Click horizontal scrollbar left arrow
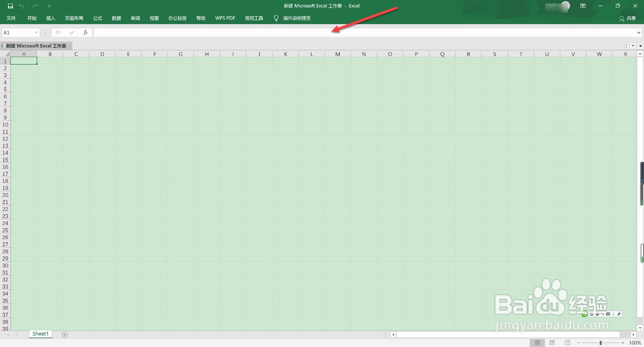The width and height of the screenshot is (644, 347). tap(393, 335)
